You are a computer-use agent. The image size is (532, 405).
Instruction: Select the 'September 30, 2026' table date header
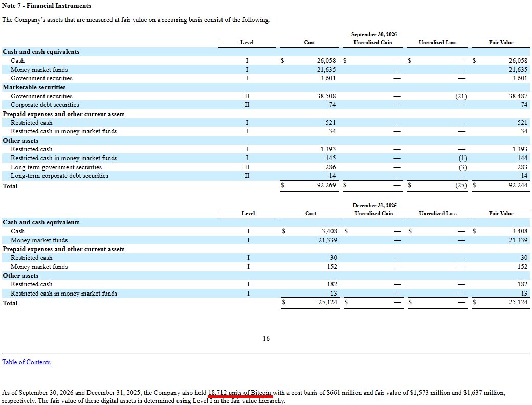374,34
